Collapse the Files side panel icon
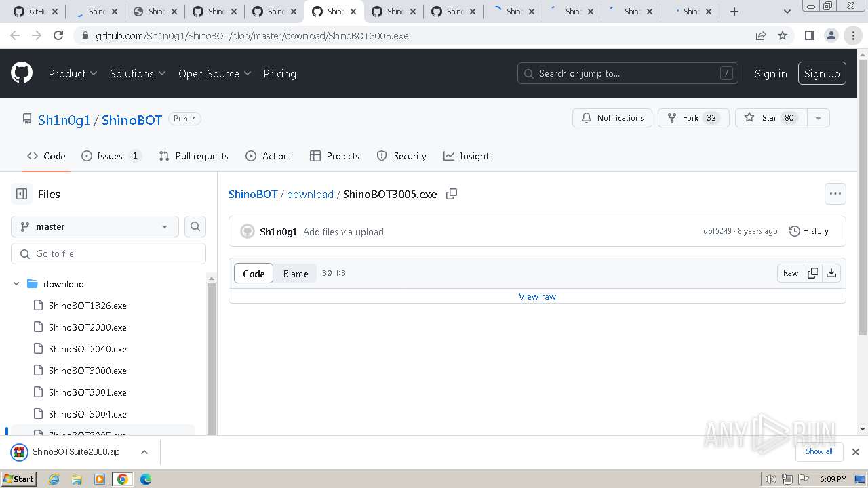 pos(22,194)
